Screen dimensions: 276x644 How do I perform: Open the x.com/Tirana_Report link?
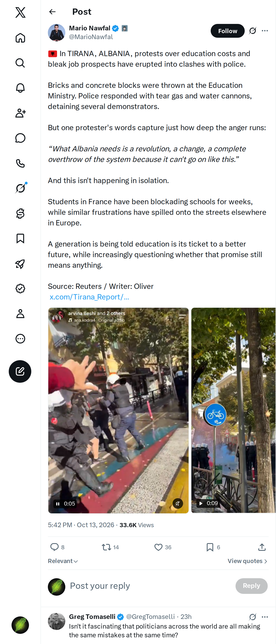pos(89,297)
